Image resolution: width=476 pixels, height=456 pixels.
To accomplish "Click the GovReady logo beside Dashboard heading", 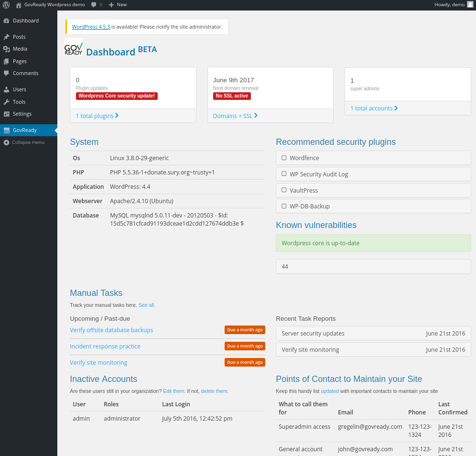I will coord(74,47).
